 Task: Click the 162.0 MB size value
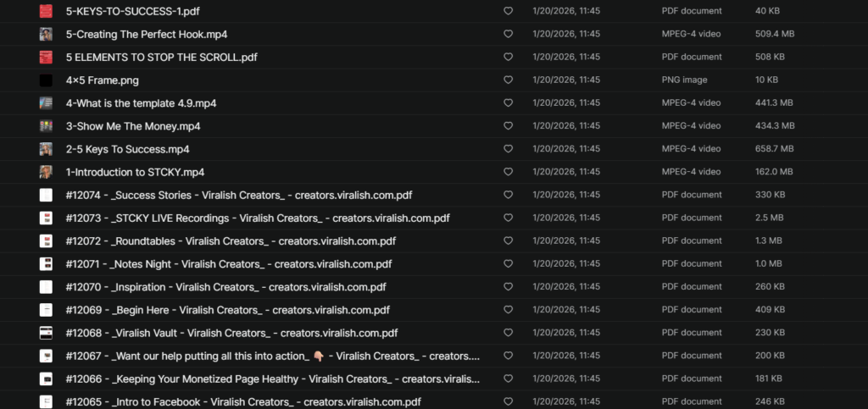tap(774, 172)
